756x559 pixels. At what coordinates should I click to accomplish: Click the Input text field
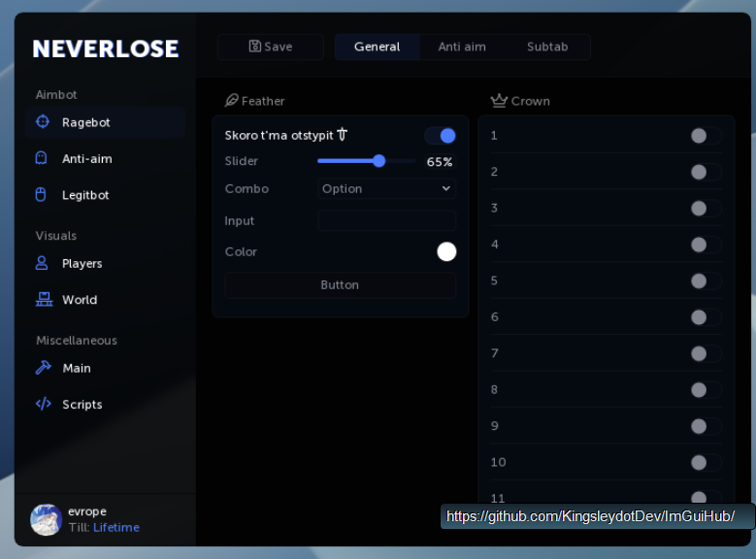pos(386,220)
